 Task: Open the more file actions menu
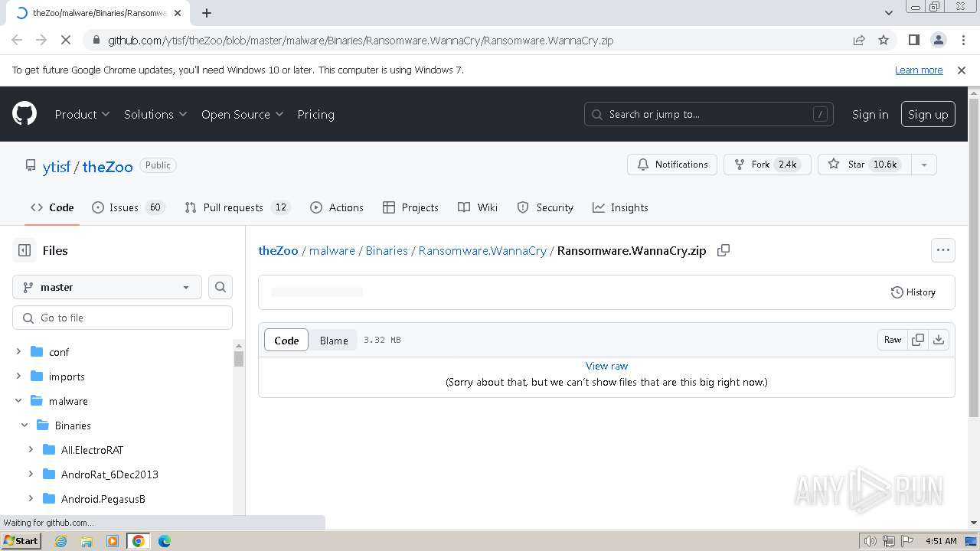942,250
